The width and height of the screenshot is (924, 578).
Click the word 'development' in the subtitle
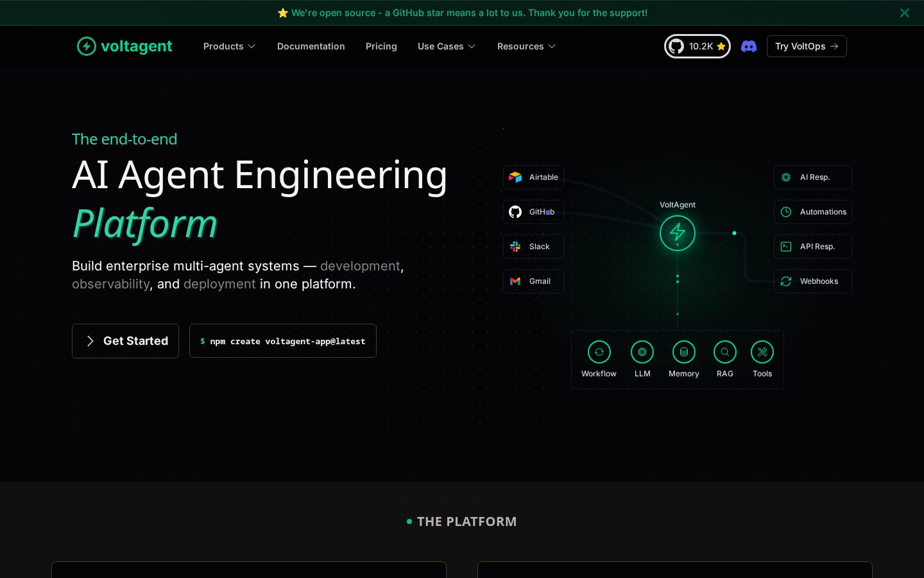(x=360, y=266)
